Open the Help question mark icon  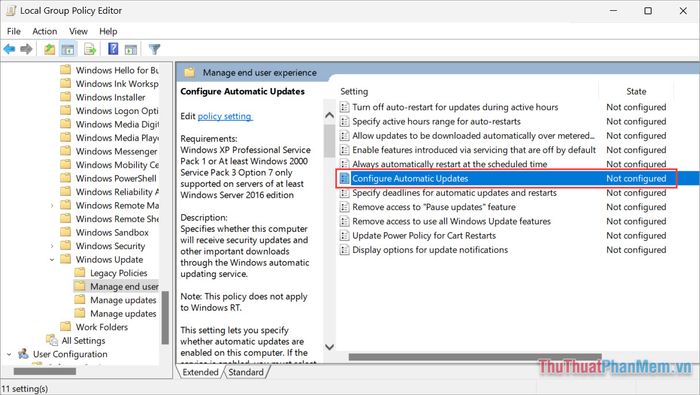click(x=113, y=49)
